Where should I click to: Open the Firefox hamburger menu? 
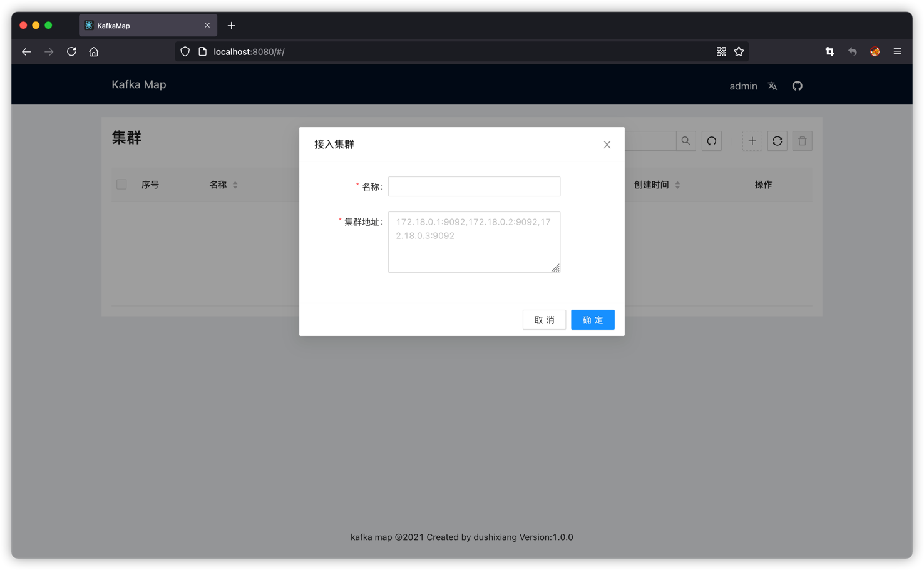[897, 51]
